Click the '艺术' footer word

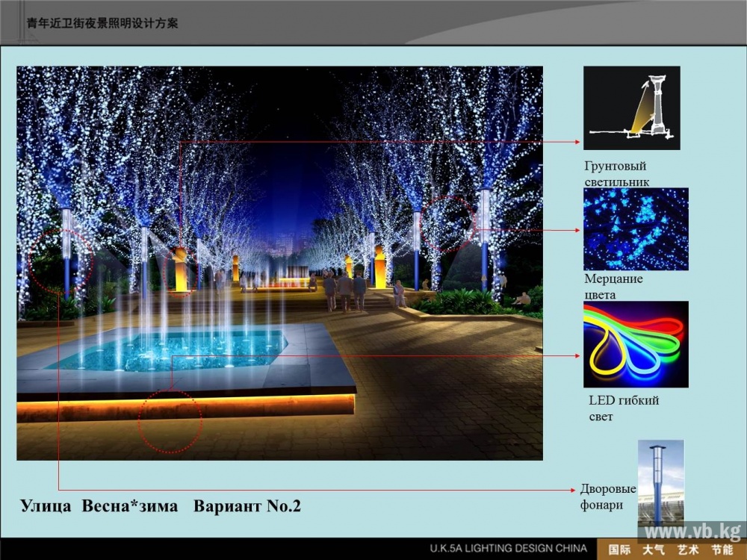click(x=688, y=550)
